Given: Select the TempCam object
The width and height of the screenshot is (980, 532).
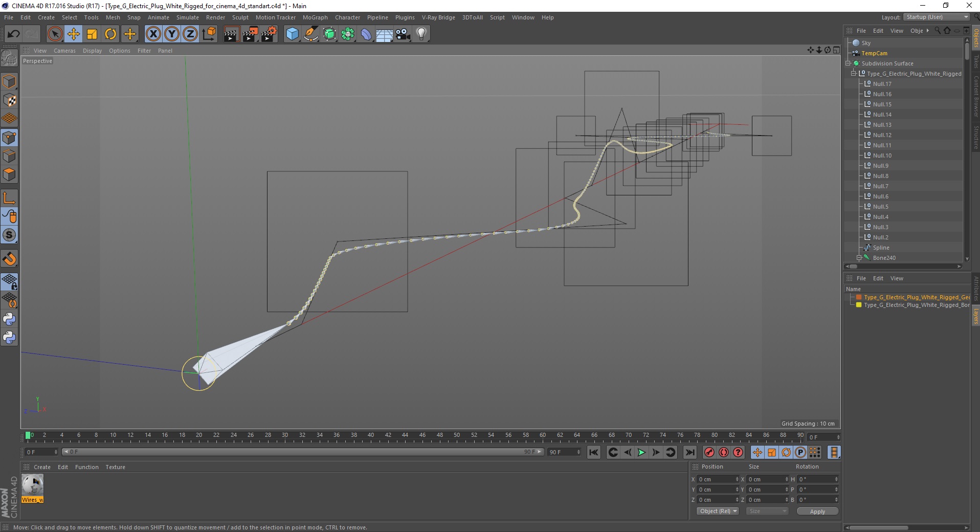Looking at the screenshot, I should pos(874,53).
